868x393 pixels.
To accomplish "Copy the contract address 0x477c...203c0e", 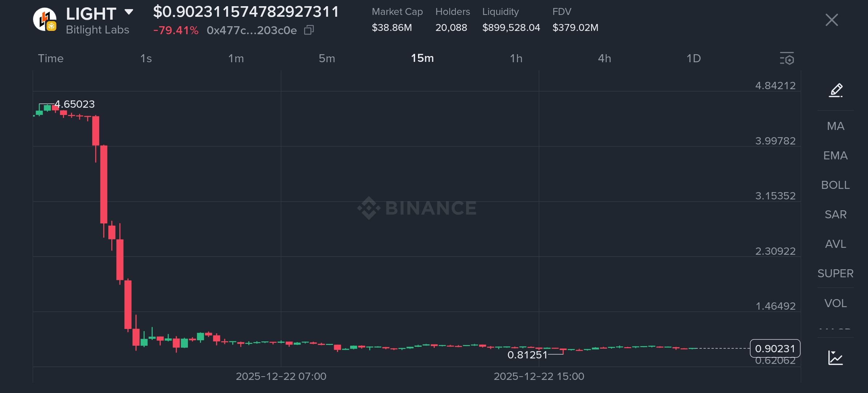I will [x=309, y=30].
